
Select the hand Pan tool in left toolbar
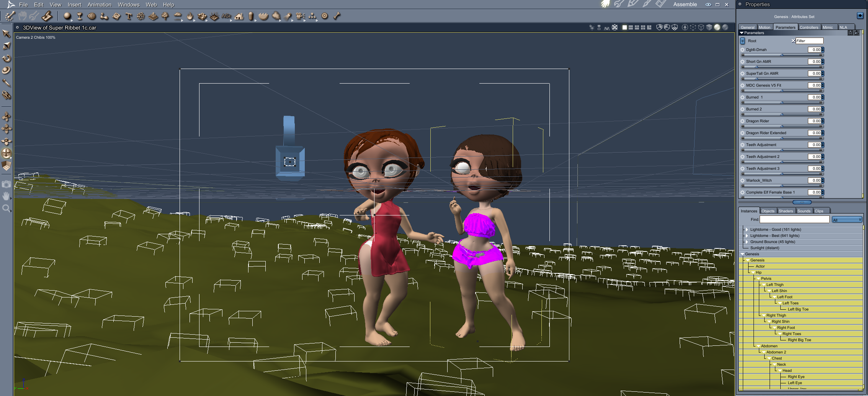click(x=6, y=196)
